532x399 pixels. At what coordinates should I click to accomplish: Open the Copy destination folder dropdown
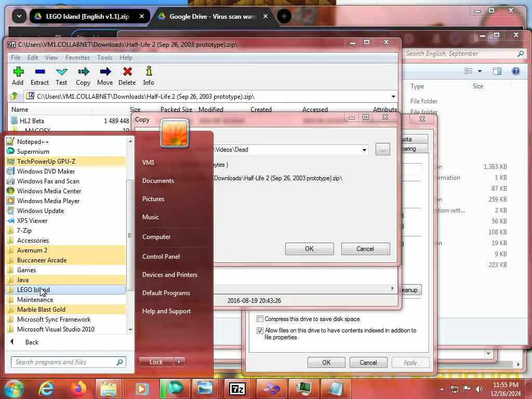[364, 150]
